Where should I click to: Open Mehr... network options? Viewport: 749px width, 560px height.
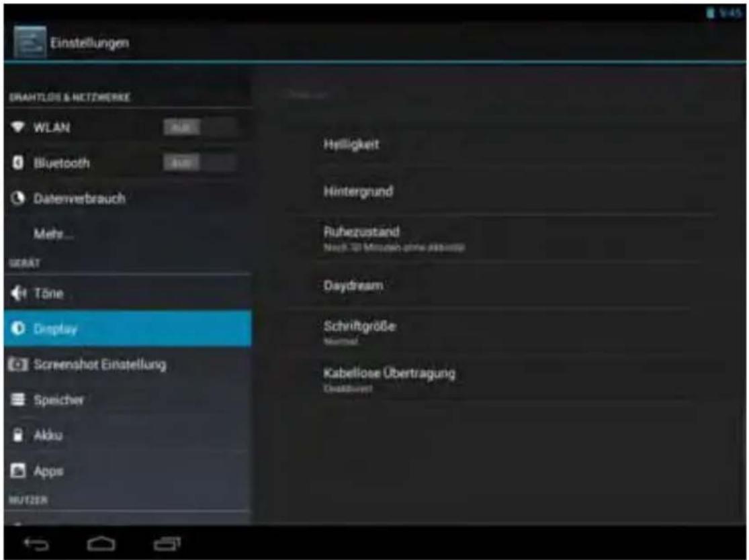(x=128, y=234)
